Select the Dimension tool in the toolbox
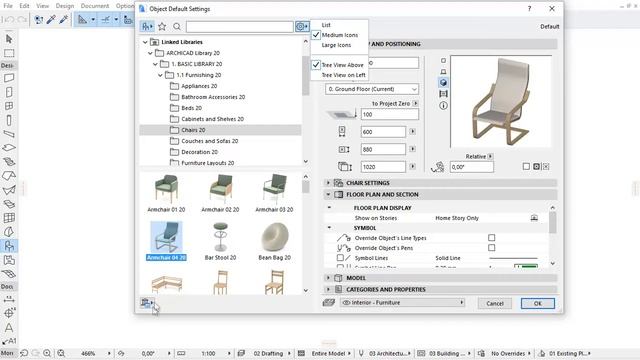 click(9, 300)
